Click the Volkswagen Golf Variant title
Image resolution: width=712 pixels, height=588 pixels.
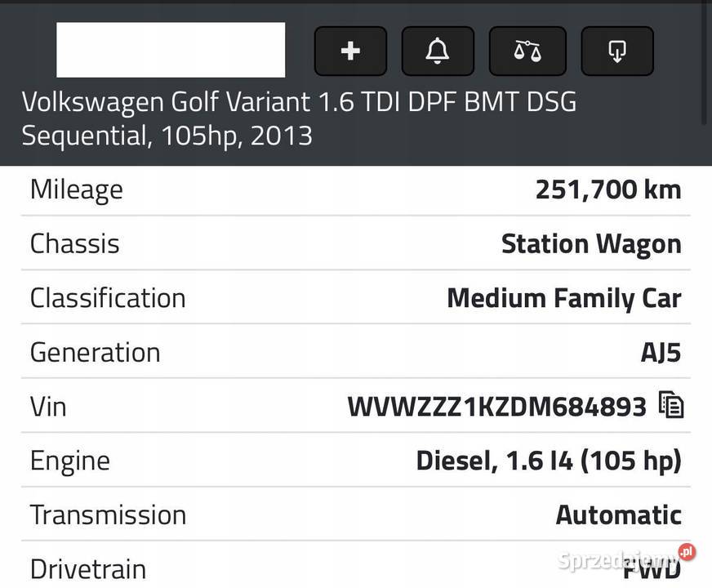tap(298, 118)
